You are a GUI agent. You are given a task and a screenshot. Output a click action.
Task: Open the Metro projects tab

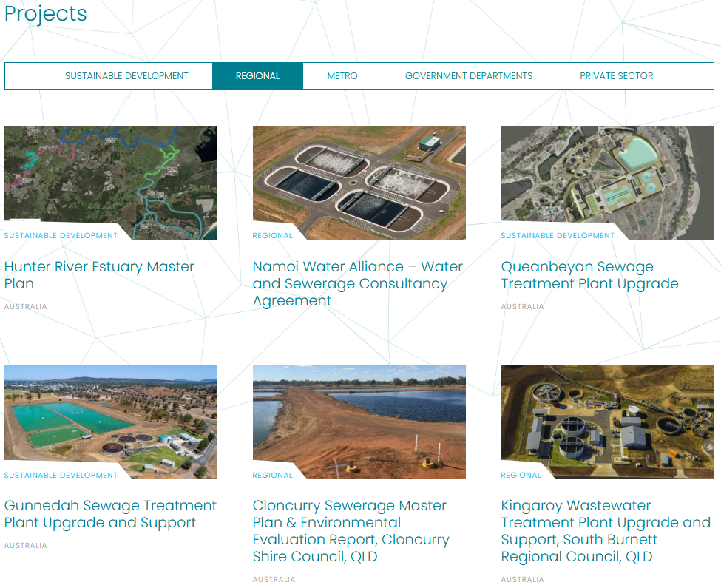[x=342, y=76]
